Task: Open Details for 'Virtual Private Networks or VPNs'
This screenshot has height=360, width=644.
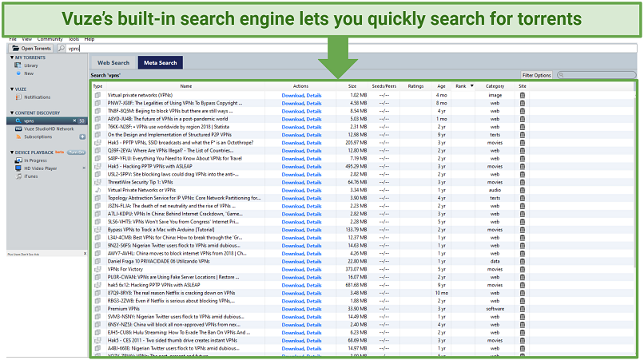Action: (314, 191)
